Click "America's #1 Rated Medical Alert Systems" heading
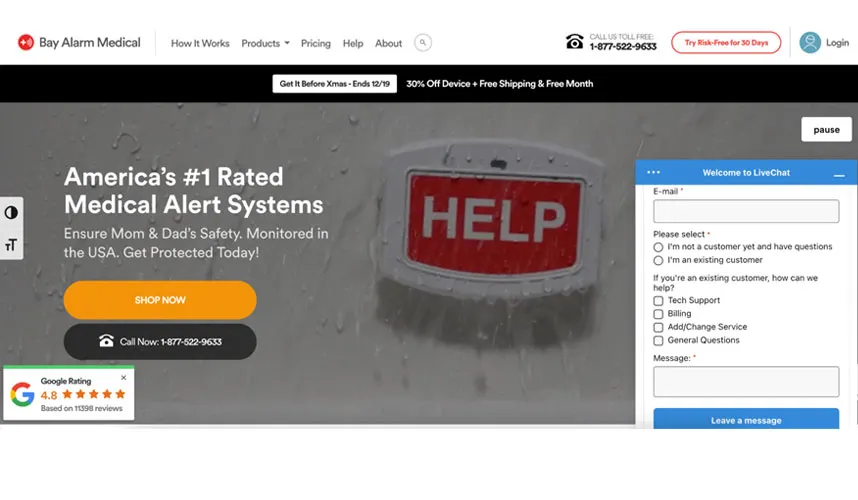The height and width of the screenshot is (500, 858). [x=194, y=190]
